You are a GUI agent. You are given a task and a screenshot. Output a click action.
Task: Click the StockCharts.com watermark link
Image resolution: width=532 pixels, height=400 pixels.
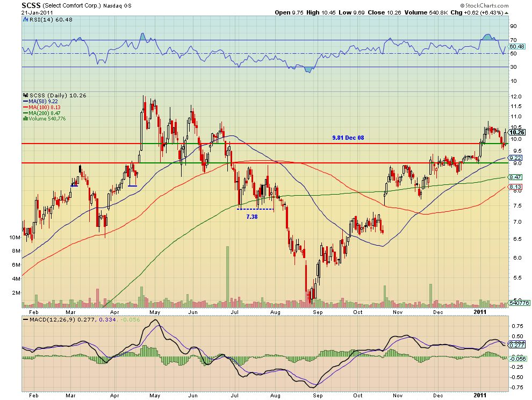[x=484, y=5]
